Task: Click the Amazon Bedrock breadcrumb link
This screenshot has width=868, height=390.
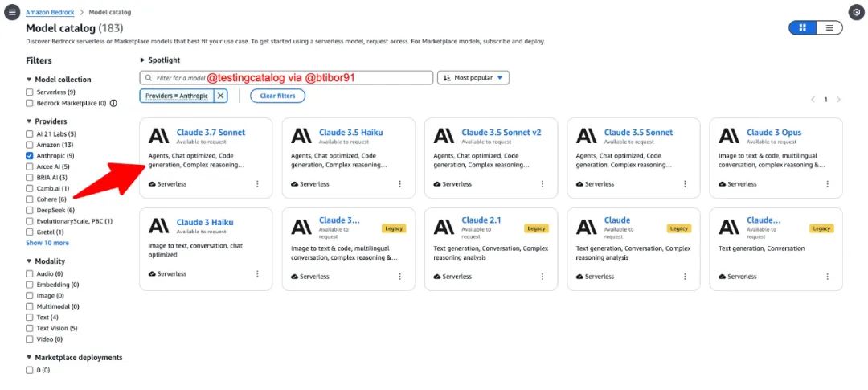Action: (48, 12)
